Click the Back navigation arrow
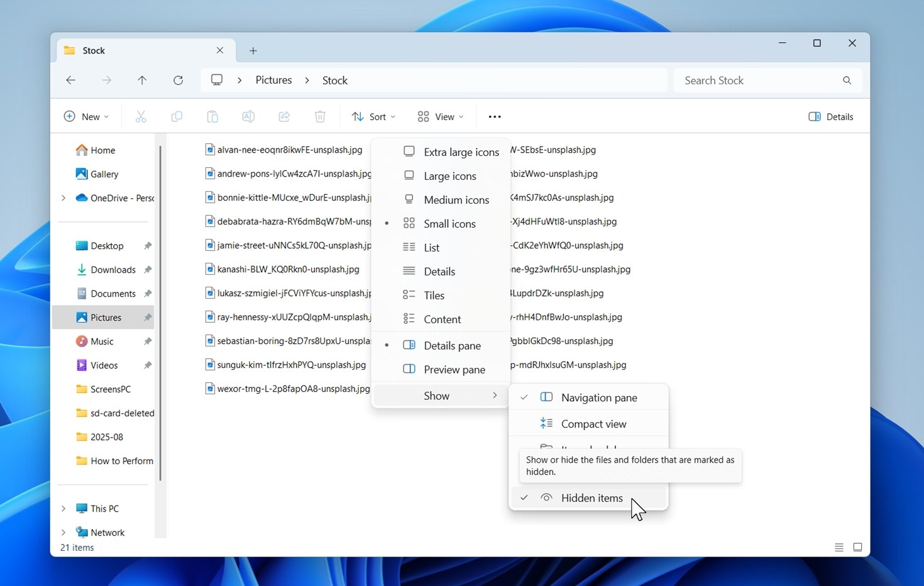This screenshot has height=586, width=924. tap(70, 80)
